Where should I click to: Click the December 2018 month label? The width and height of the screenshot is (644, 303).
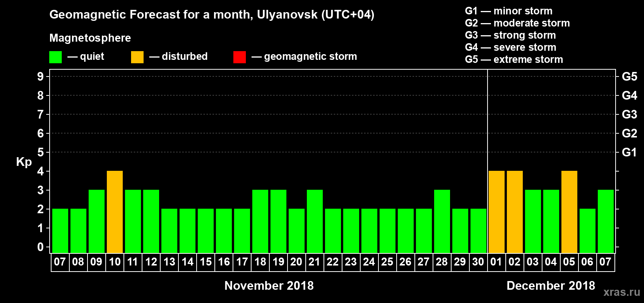pyautogui.click(x=551, y=286)
